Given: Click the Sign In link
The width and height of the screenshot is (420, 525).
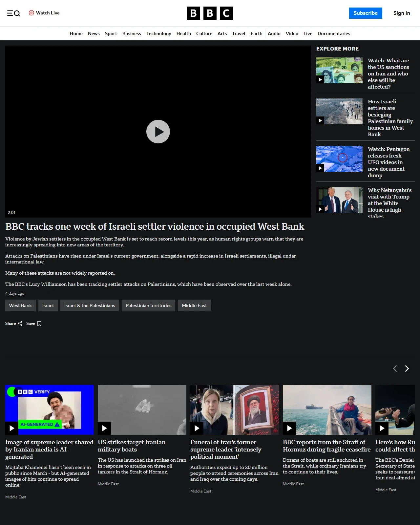Looking at the screenshot, I should [x=402, y=13].
